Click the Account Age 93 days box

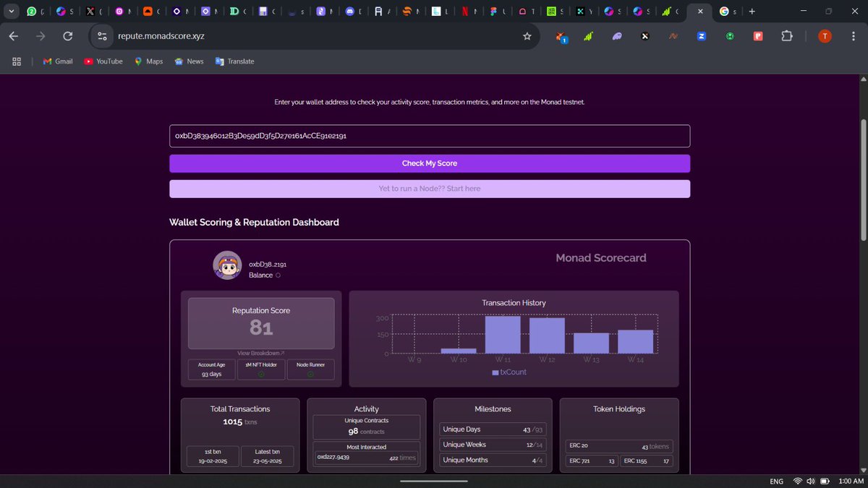point(211,369)
